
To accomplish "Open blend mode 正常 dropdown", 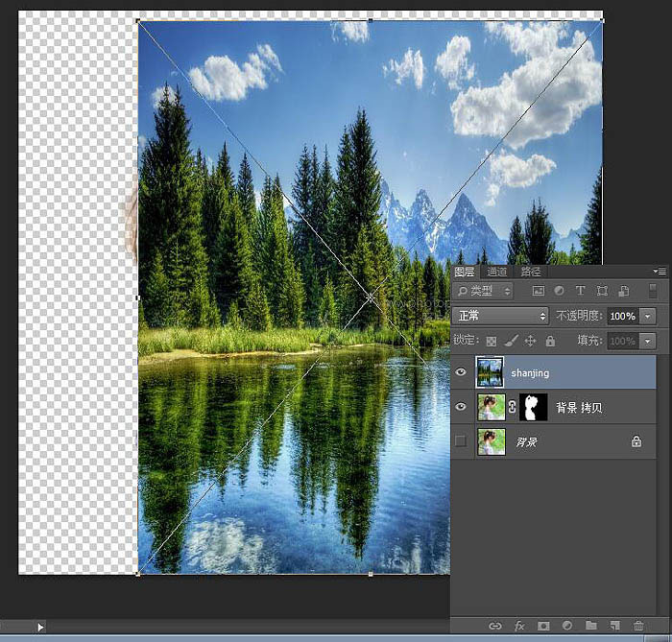I will pos(500,316).
